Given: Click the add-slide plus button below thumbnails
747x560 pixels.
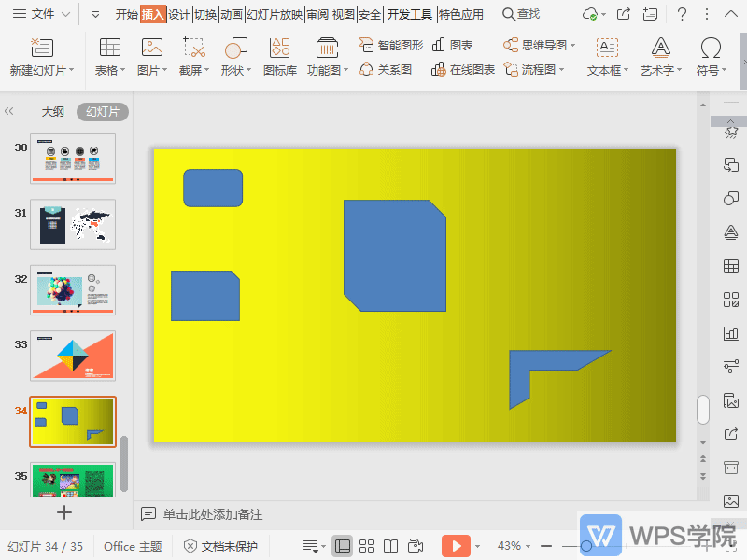Looking at the screenshot, I should tap(63, 512).
